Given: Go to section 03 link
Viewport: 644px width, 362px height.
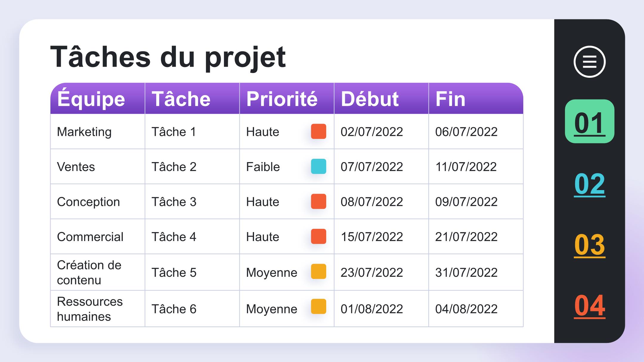Looking at the screenshot, I should [x=589, y=245].
